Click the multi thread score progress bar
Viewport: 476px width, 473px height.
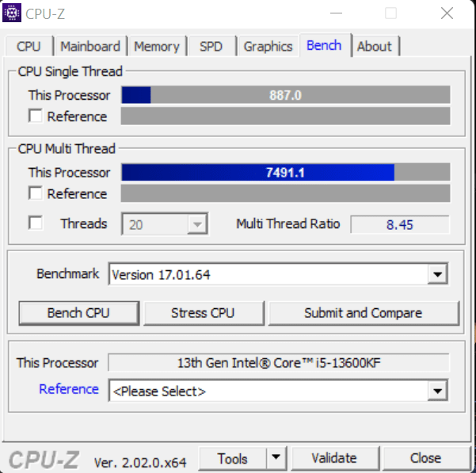[x=286, y=172]
